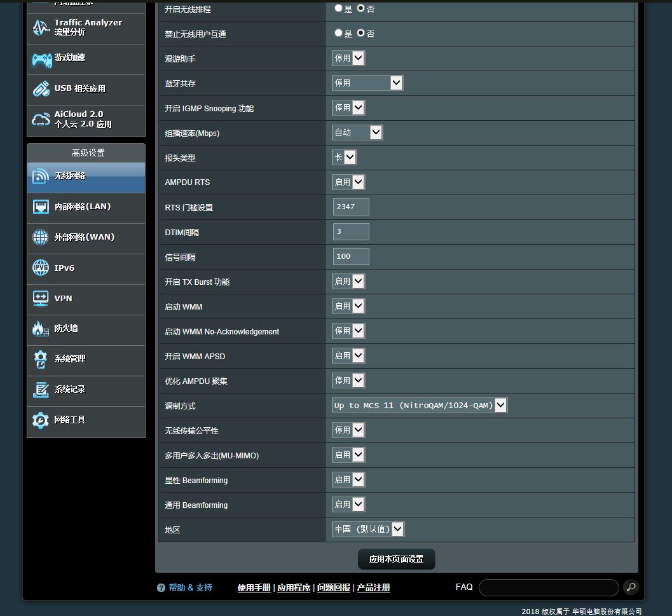This screenshot has width=672, height=616.
Task: Select 是 for 开启无线排程
Action: (x=338, y=8)
